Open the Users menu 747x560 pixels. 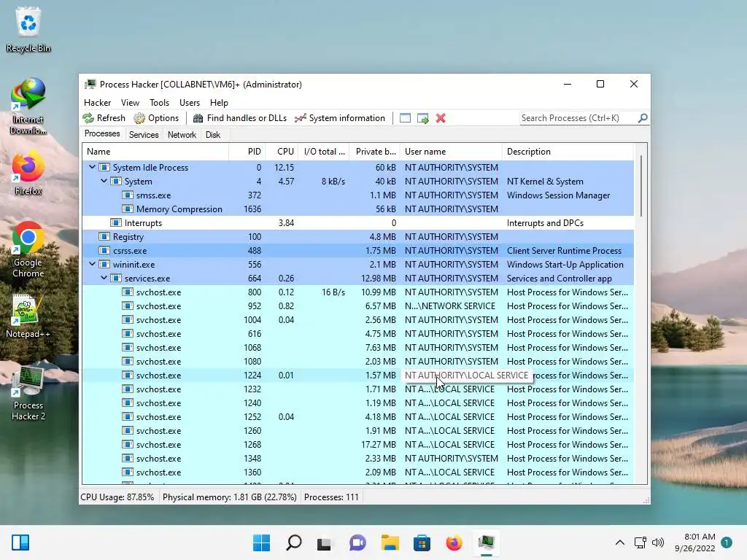tap(190, 102)
